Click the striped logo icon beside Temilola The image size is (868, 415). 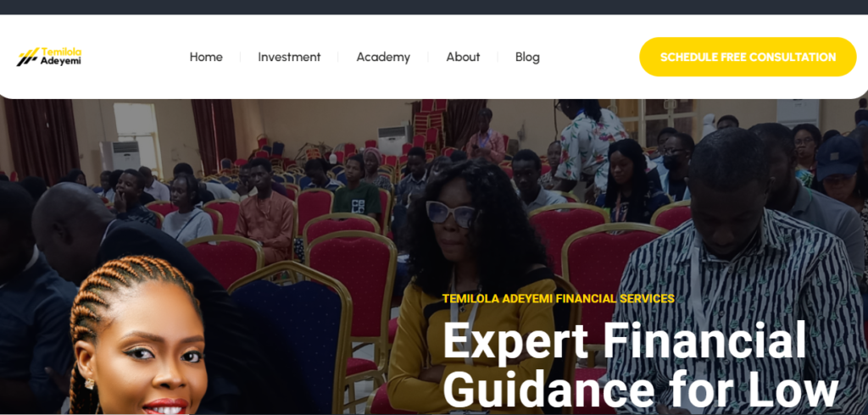pos(27,57)
